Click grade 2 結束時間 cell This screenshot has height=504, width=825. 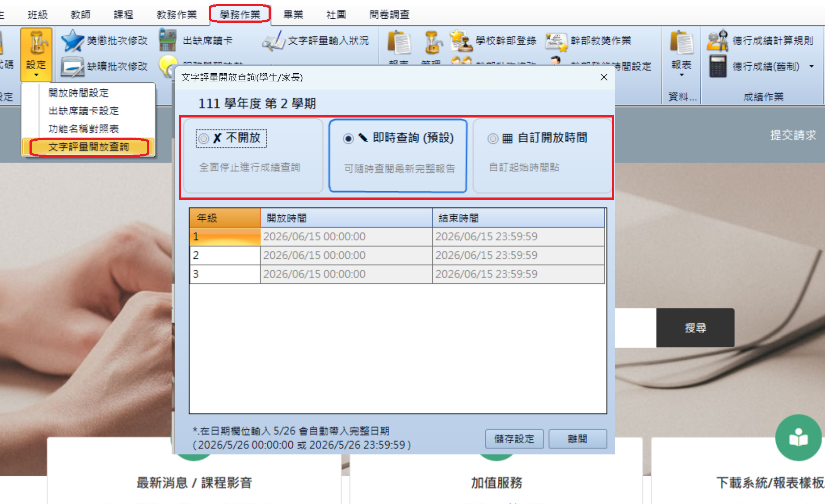tap(518, 256)
